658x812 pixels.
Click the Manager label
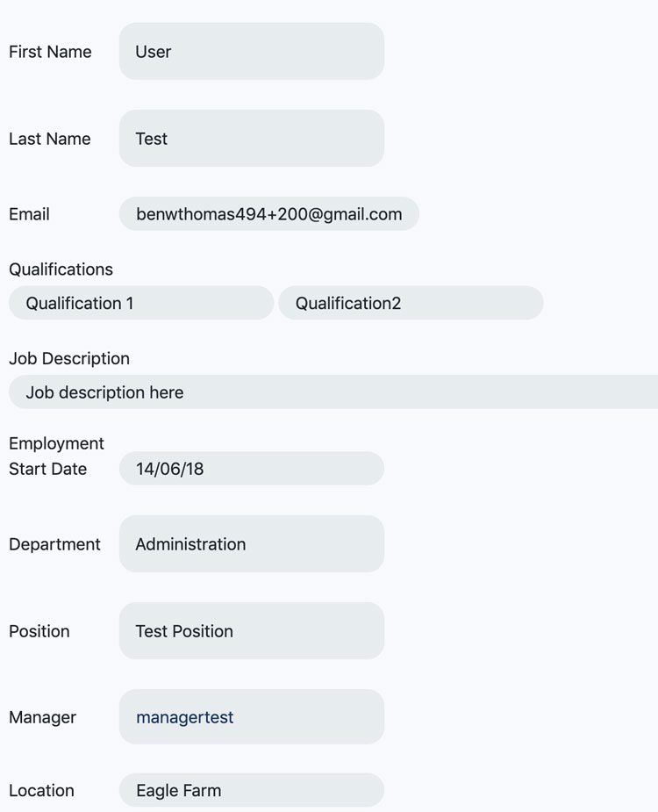[42, 717]
